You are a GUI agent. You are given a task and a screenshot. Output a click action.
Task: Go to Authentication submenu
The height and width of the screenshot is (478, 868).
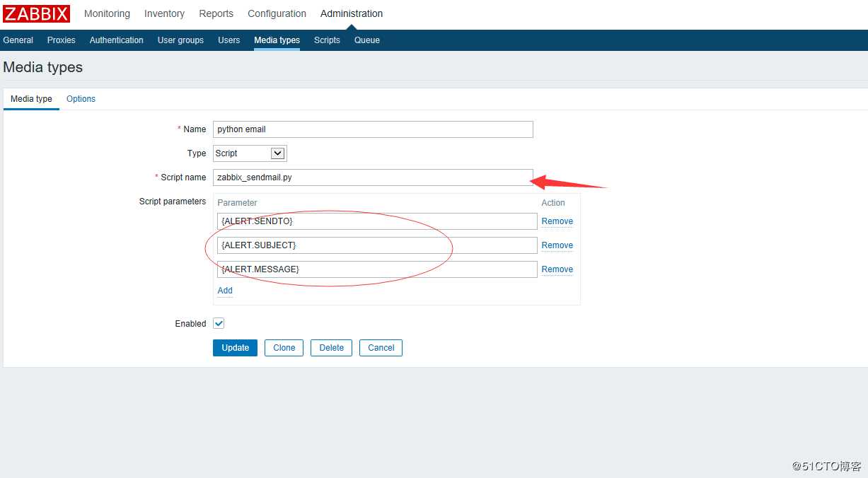[117, 40]
